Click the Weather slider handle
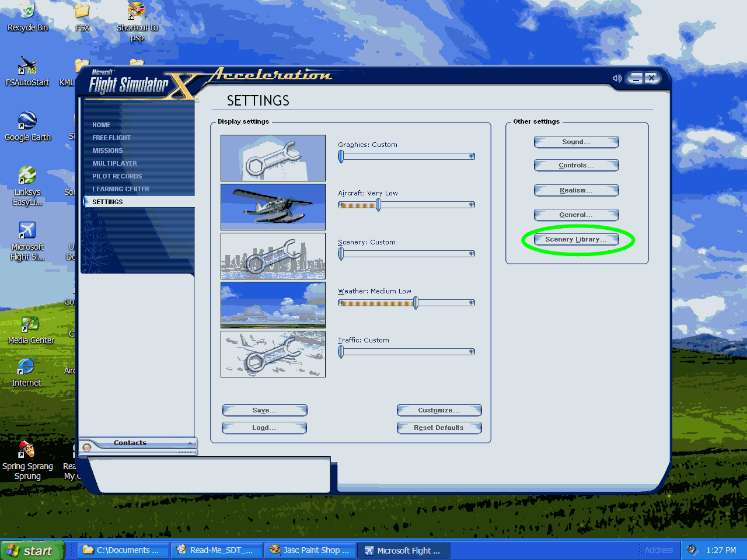This screenshot has width=747, height=560. pos(416,303)
